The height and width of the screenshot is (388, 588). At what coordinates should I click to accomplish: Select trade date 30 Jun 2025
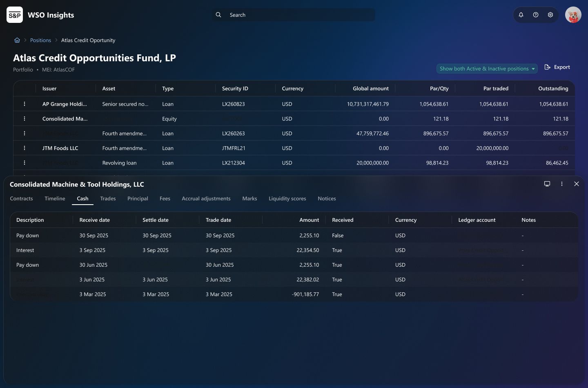point(220,265)
